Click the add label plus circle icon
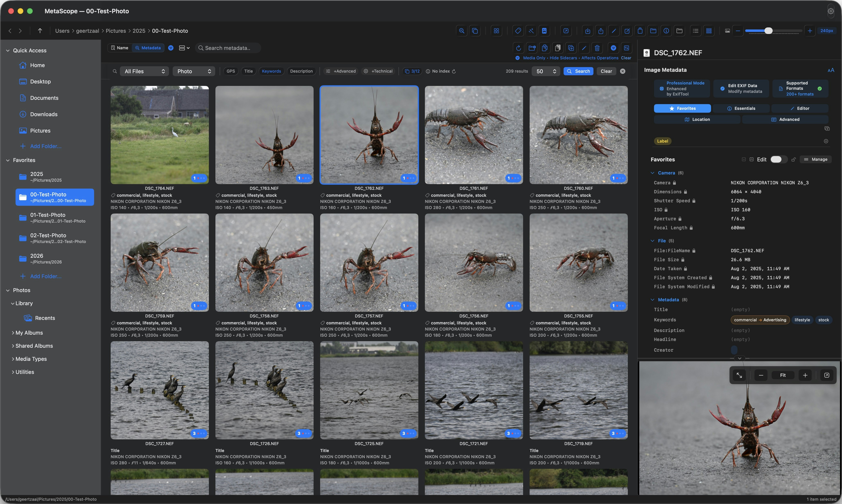This screenshot has width=842, height=504. [x=826, y=141]
